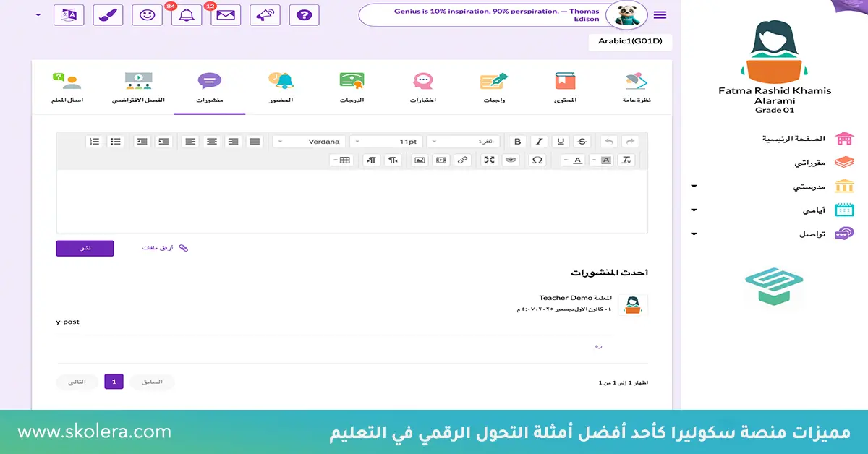Expand the small arrow beside the translation icon
This screenshot has width=868, height=454.
(38, 14)
